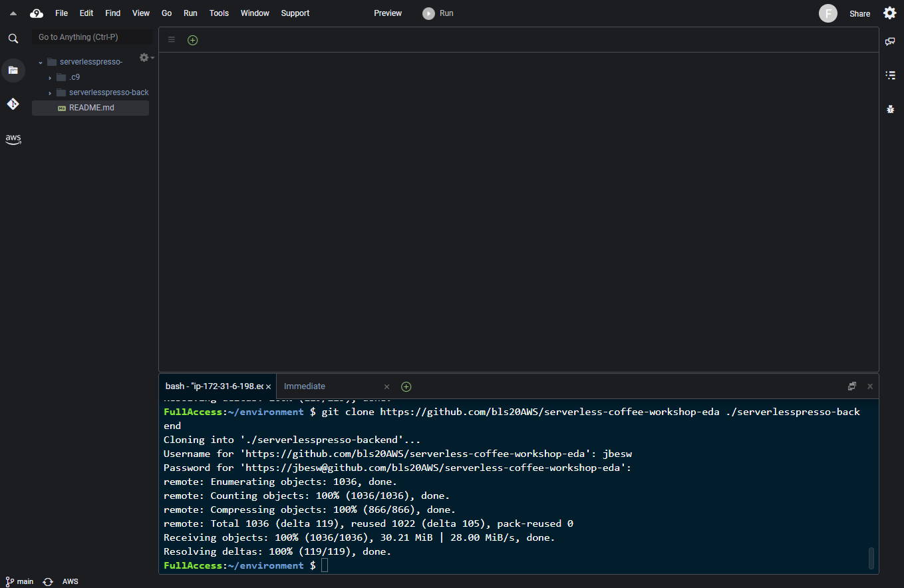Toggle the Environment file tree panel icon
Viewport: 904px width, 588px height.
pyautogui.click(x=13, y=70)
